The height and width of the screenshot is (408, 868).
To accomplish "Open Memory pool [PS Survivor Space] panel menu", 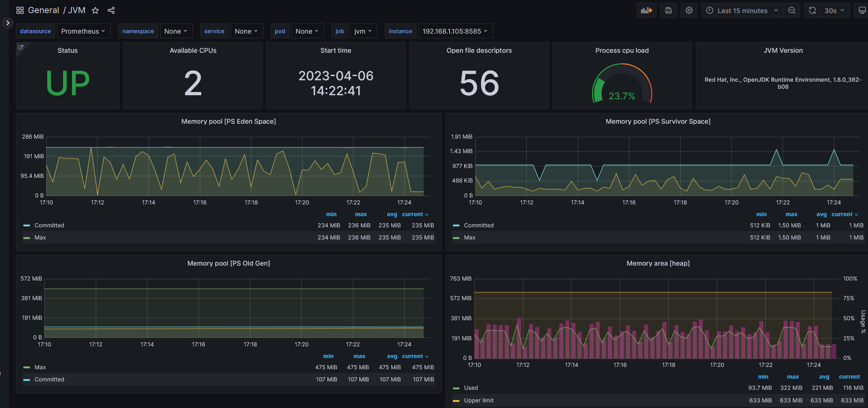I will tap(658, 121).
